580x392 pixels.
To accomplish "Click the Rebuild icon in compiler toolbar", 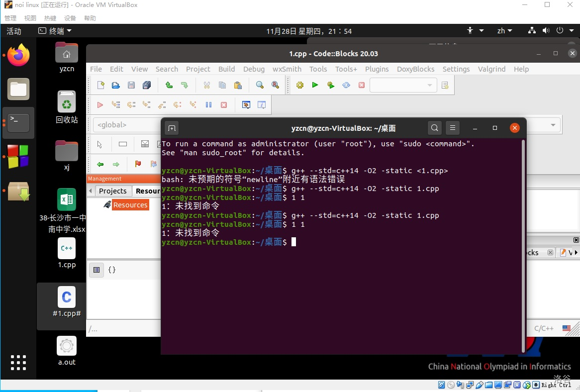I will coord(346,85).
